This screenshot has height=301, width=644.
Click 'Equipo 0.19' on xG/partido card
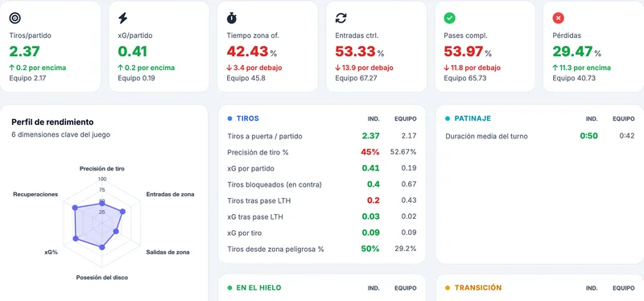click(136, 78)
